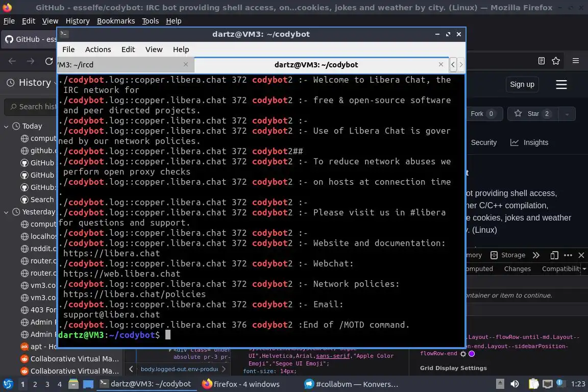Open volume control in system tray
The height and width of the screenshot is (392, 588).
[515, 384]
